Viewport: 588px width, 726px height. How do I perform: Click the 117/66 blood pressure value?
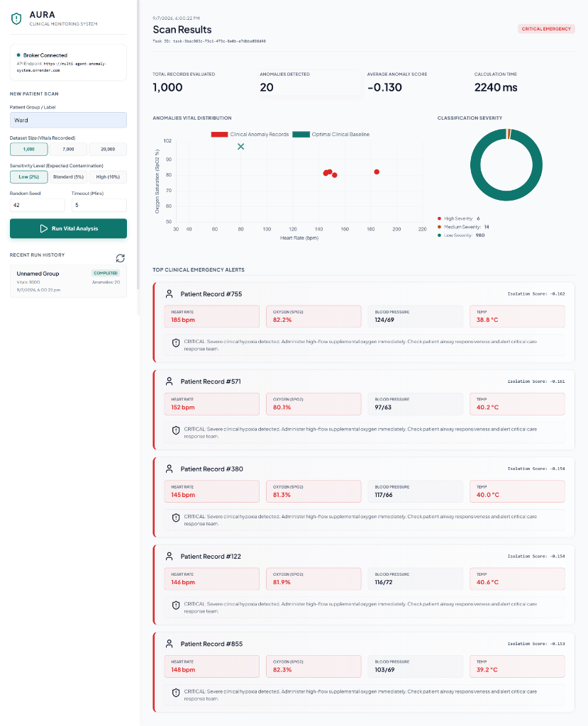pyautogui.click(x=384, y=495)
